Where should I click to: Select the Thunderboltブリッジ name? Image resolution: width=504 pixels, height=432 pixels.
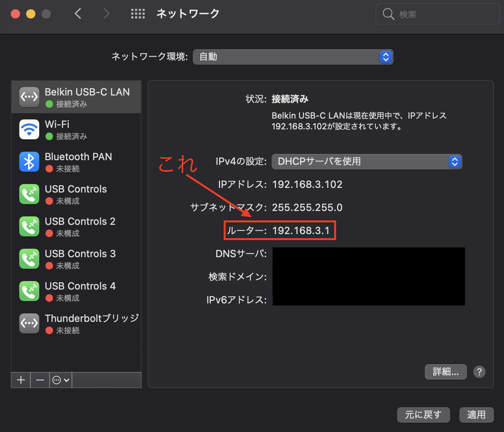pos(92,318)
